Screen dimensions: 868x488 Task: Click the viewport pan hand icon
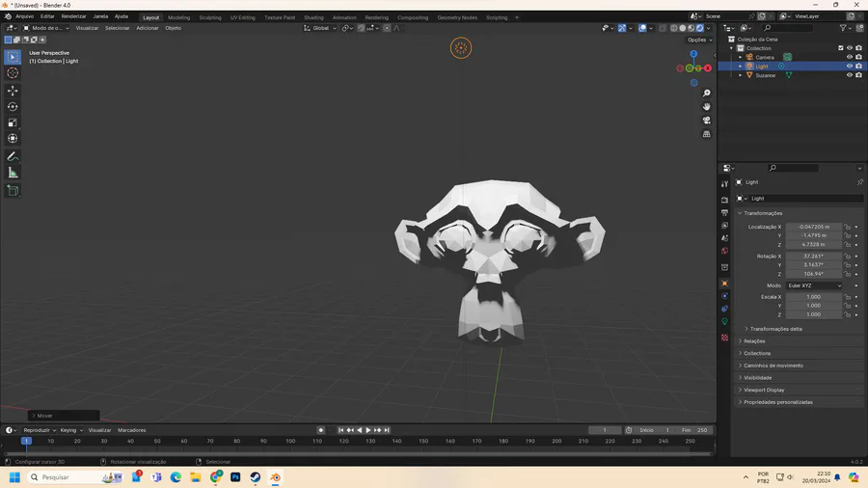(x=706, y=107)
